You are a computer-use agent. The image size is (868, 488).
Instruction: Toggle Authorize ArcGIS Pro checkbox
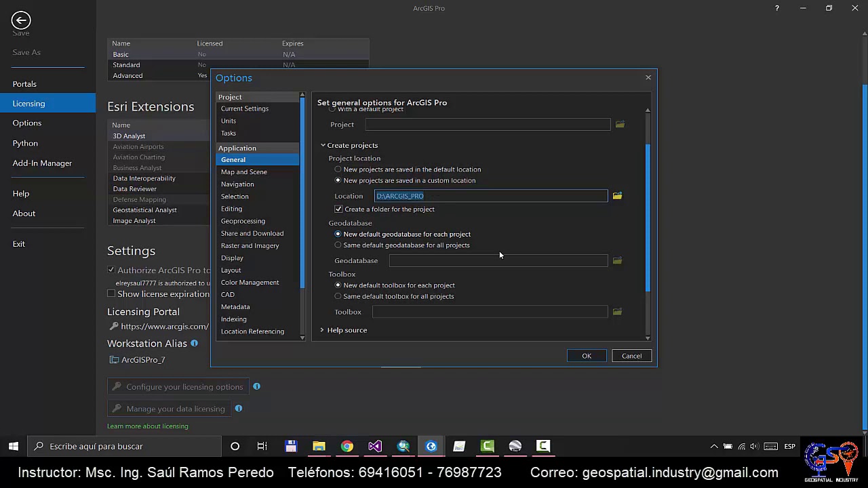point(111,270)
